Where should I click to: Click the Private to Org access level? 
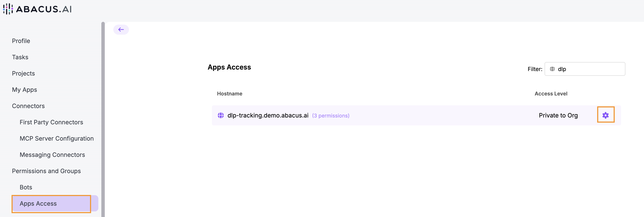[558, 115]
